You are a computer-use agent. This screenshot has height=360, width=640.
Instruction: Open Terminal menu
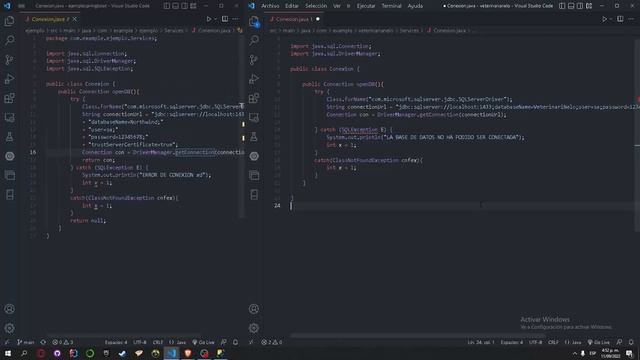pyautogui.click(x=391, y=6)
